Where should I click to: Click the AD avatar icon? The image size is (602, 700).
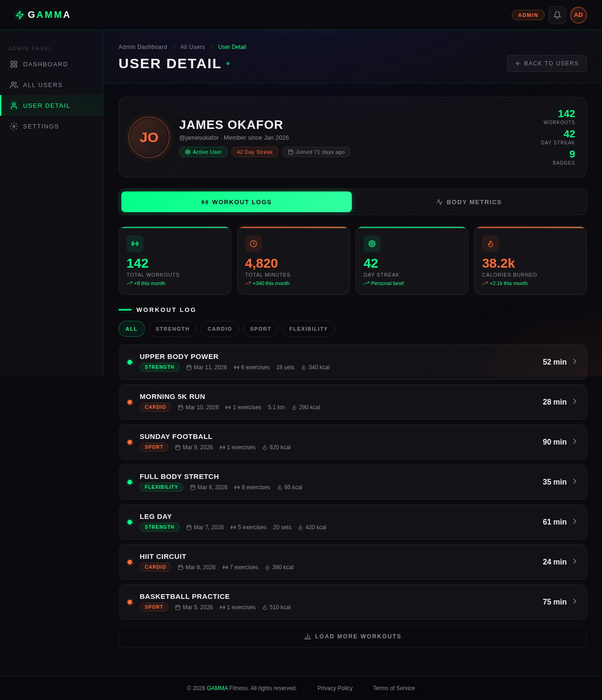578,15
